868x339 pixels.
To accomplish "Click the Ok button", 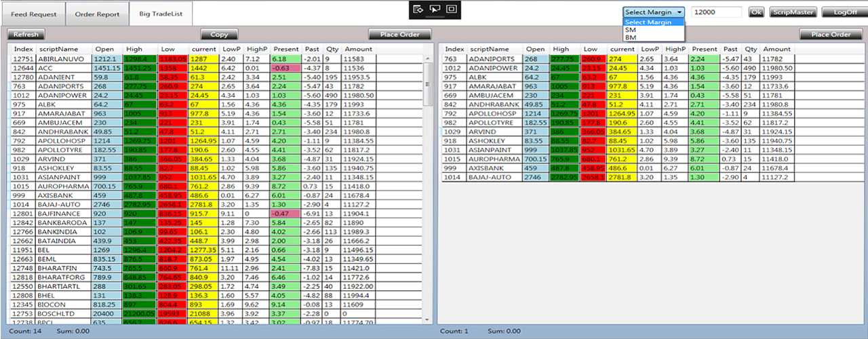I will [756, 12].
